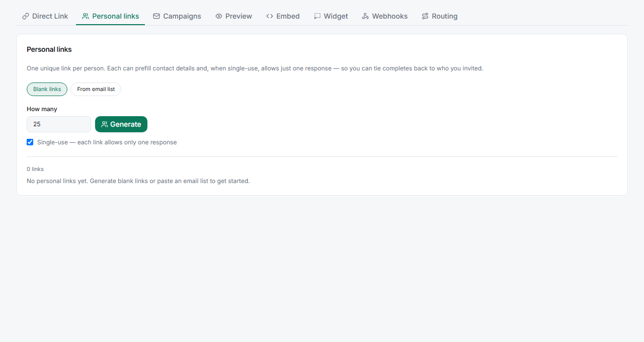Select the Blank links option

(47, 89)
